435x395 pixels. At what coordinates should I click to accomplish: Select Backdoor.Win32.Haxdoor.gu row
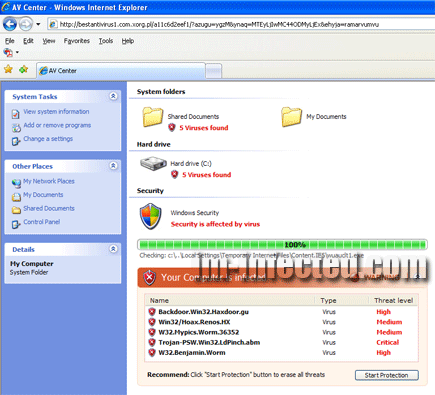[x=281, y=312]
